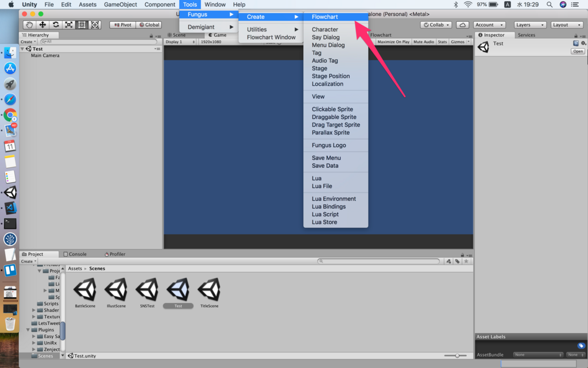The height and width of the screenshot is (368, 588).
Task: Select the Hand tool in Unity toolbar
Action: coord(29,25)
